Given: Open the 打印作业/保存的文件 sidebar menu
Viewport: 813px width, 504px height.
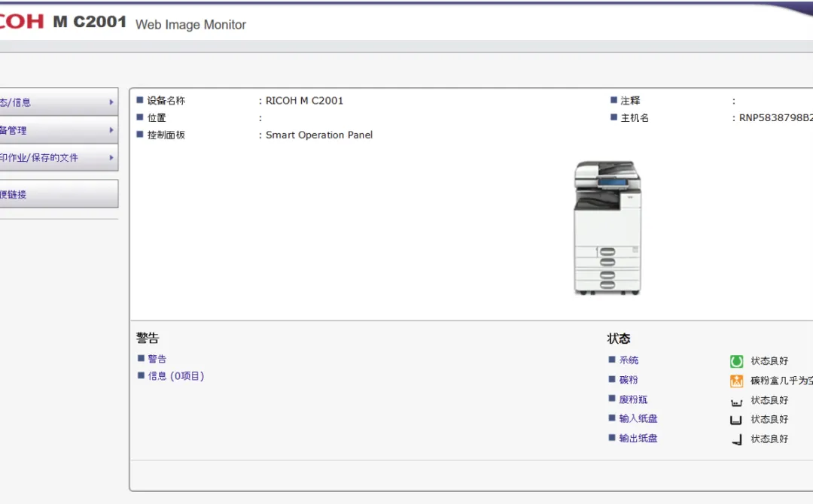Looking at the screenshot, I should point(59,157).
